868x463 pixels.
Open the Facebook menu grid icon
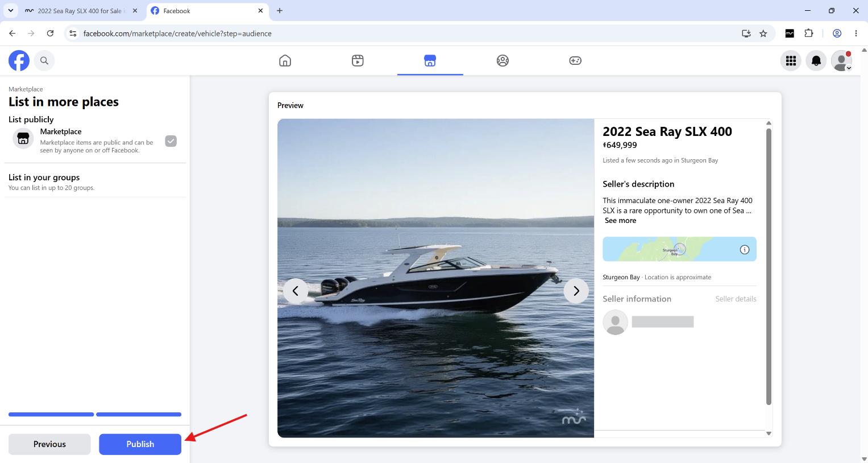point(791,60)
